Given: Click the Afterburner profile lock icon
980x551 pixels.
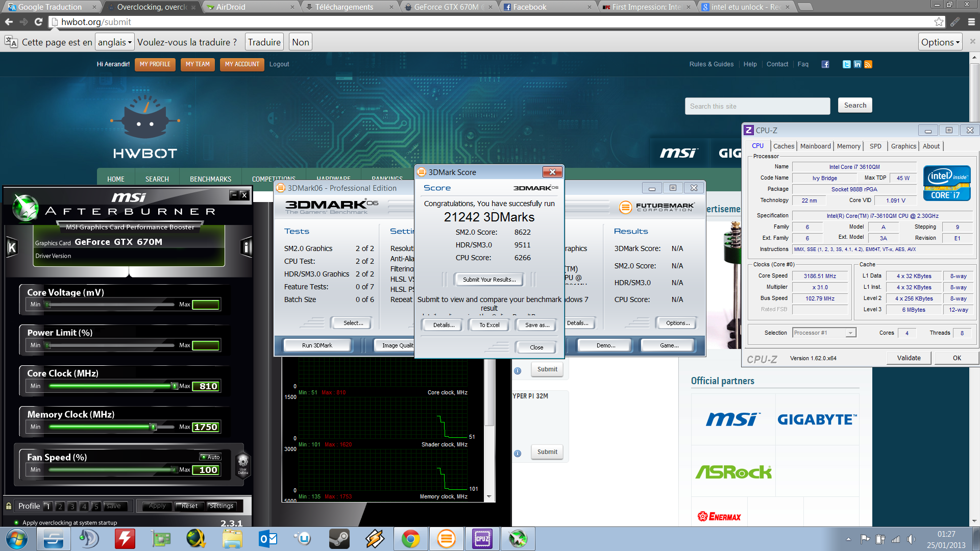Looking at the screenshot, I should coord(9,506).
